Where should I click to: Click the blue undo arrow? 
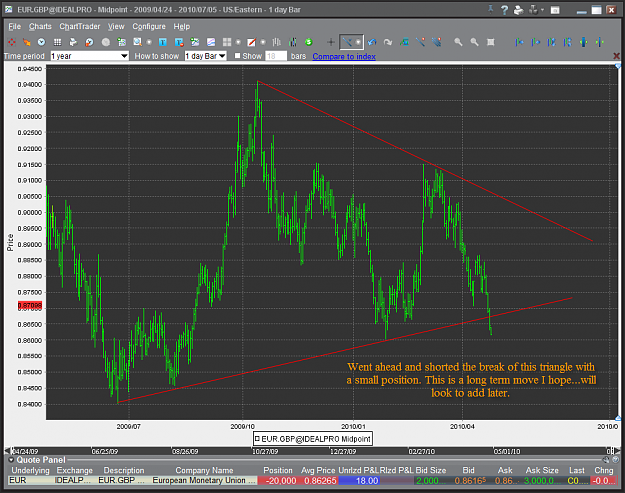pos(372,42)
